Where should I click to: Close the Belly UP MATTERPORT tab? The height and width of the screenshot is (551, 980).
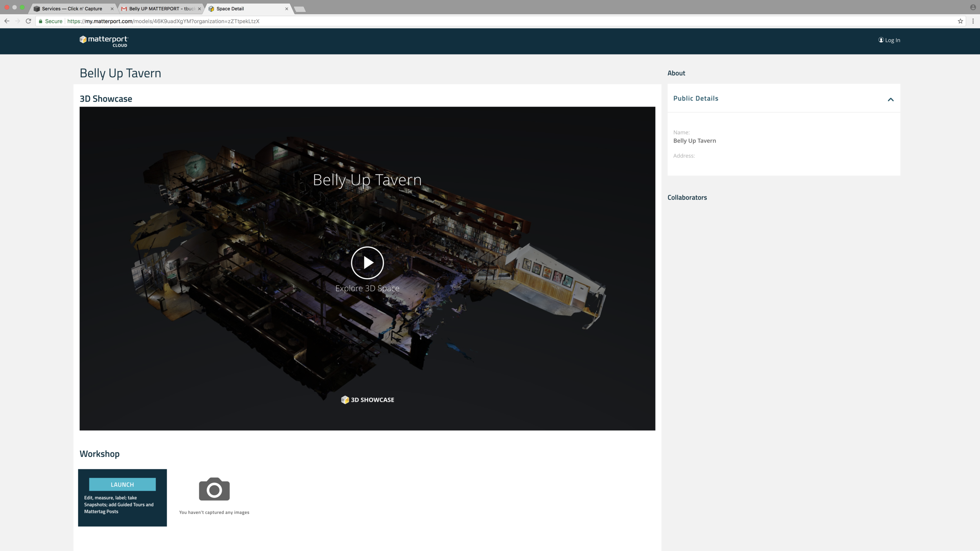199,9
